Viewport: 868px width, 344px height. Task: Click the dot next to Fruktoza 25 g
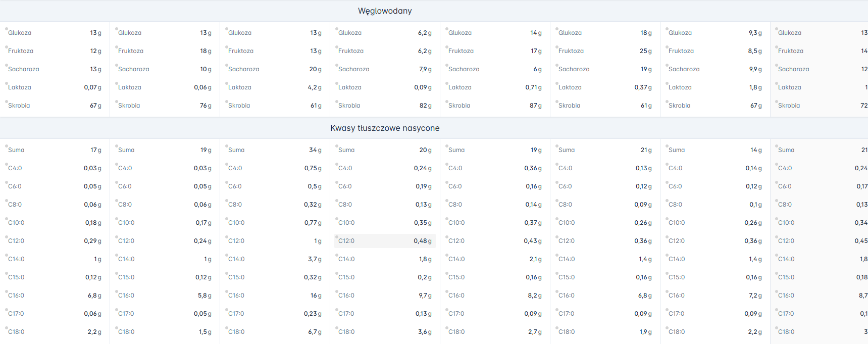coord(557,47)
